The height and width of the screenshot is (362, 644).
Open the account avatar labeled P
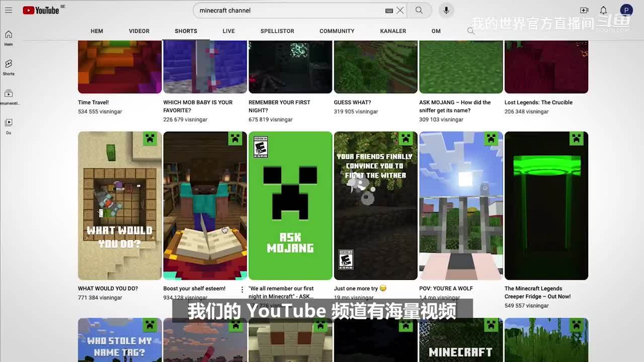click(626, 10)
